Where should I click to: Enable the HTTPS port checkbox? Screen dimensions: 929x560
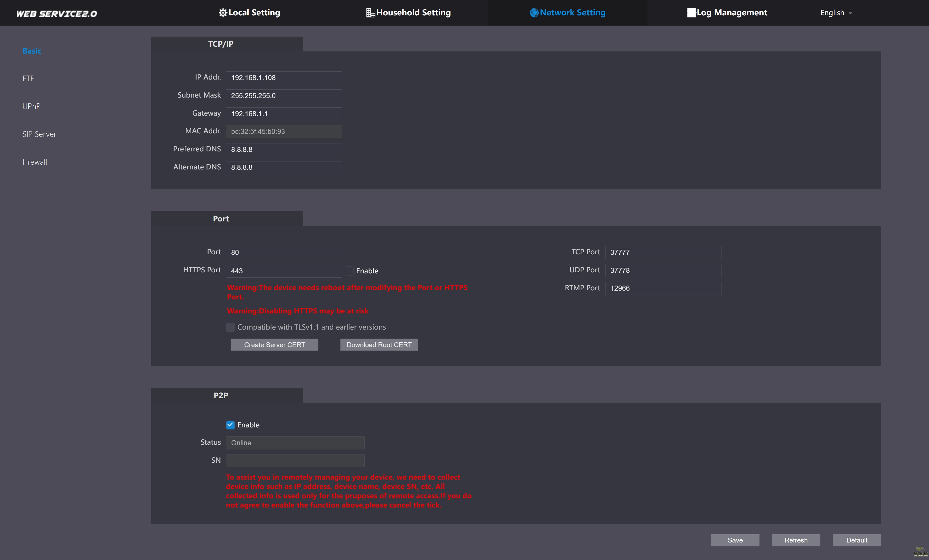[x=349, y=270]
